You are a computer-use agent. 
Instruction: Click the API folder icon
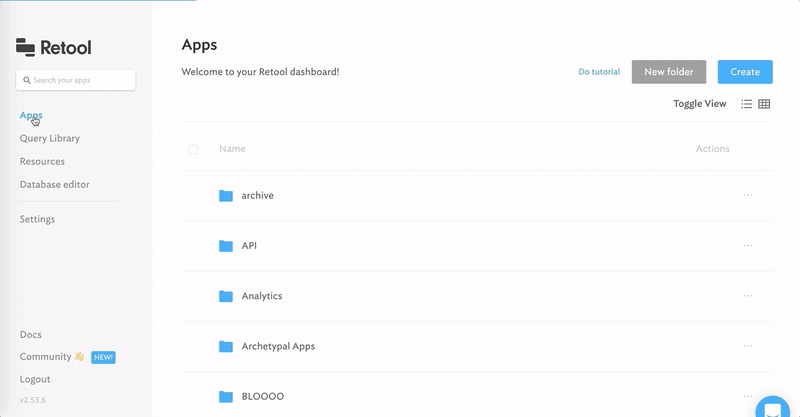pyautogui.click(x=226, y=246)
